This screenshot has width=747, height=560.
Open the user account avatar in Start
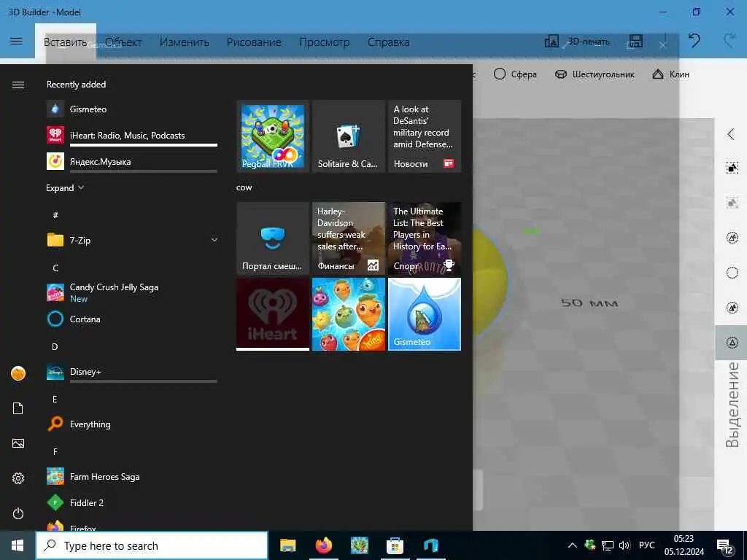point(18,373)
